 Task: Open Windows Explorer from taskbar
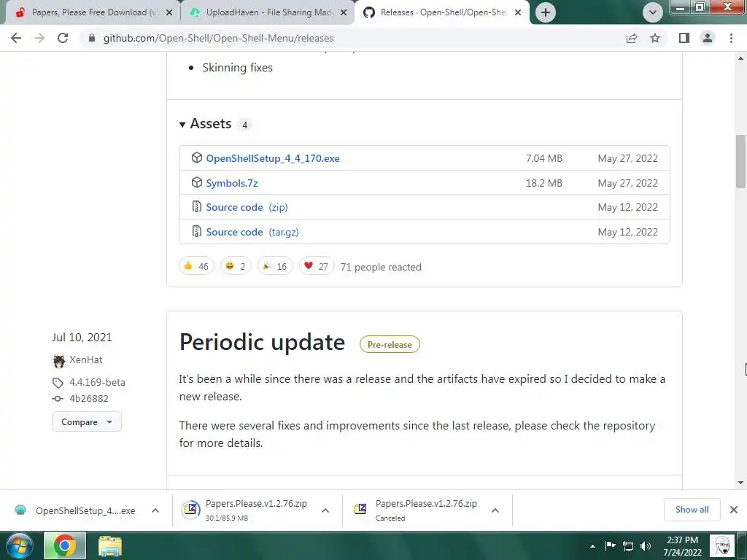pyautogui.click(x=110, y=546)
